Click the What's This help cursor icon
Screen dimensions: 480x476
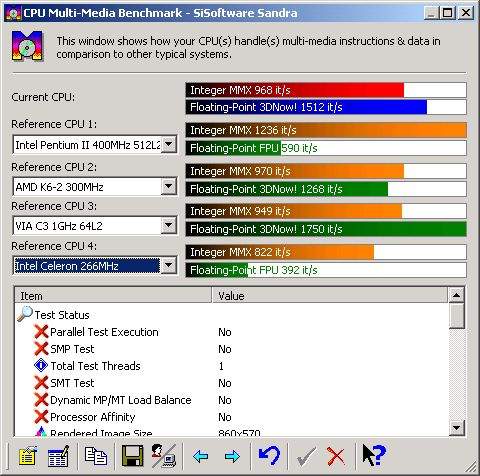374,455
